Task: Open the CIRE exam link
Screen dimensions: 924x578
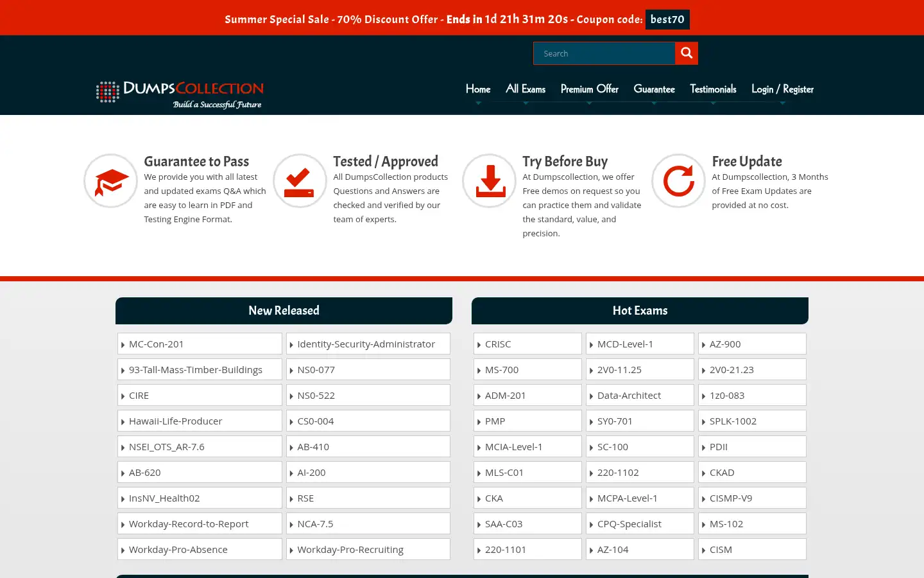Action: 200,395
